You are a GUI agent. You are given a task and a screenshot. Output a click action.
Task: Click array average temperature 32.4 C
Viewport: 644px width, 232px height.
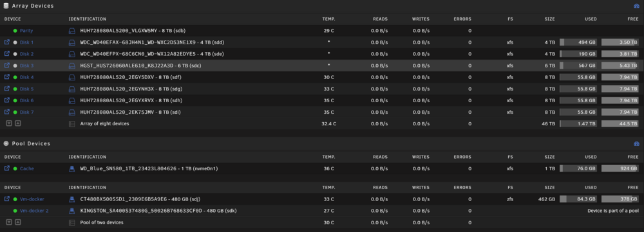coord(328,123)
